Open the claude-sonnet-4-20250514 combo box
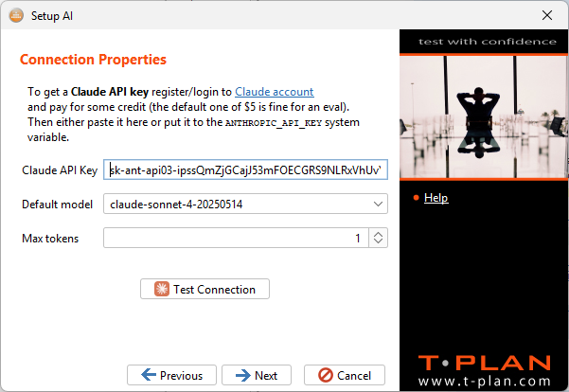569x392 pixels. coord(245,204)
